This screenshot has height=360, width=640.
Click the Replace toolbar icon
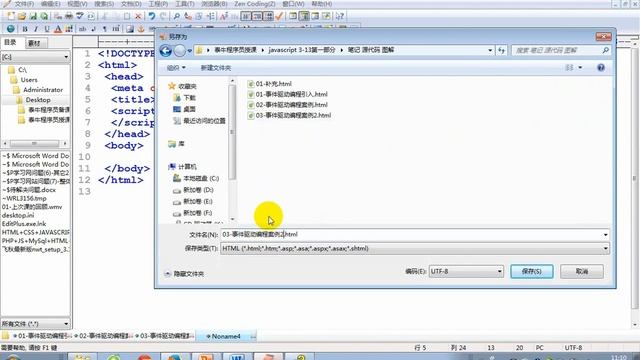(188, 16)
